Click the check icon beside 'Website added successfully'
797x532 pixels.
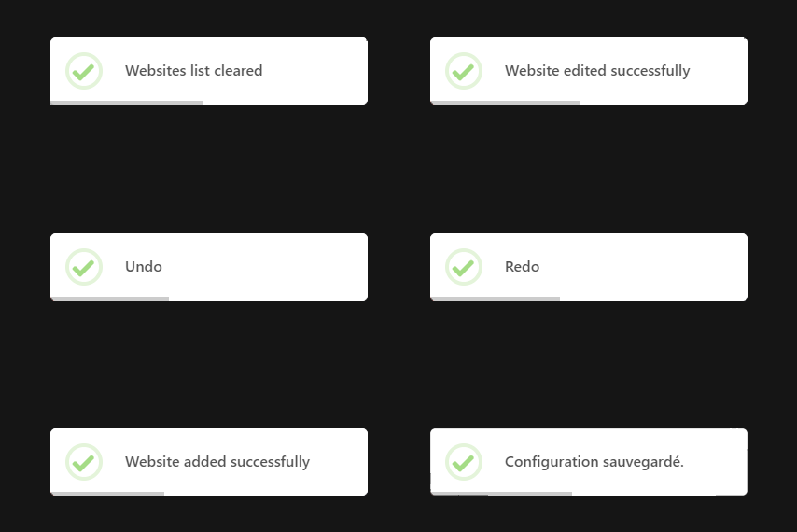tap(84, 462)
